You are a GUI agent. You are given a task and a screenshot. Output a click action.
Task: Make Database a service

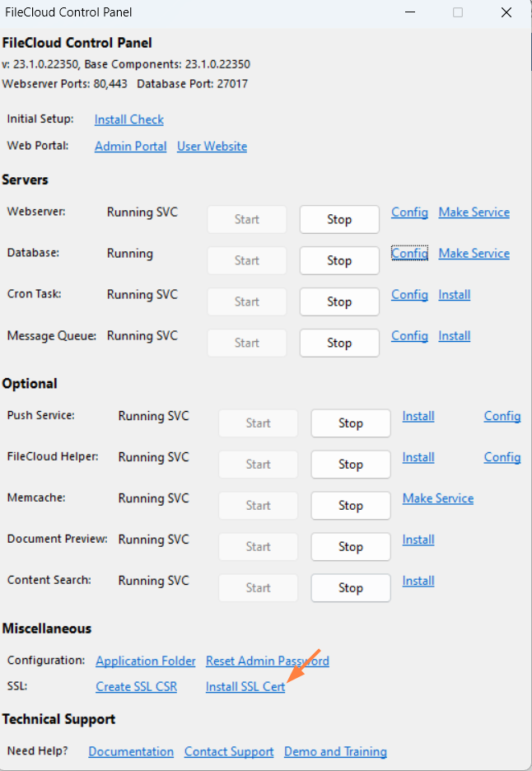point(474,253)
